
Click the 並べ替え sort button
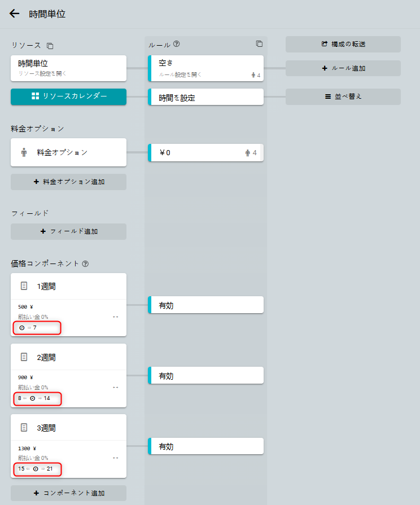(343, 96)
